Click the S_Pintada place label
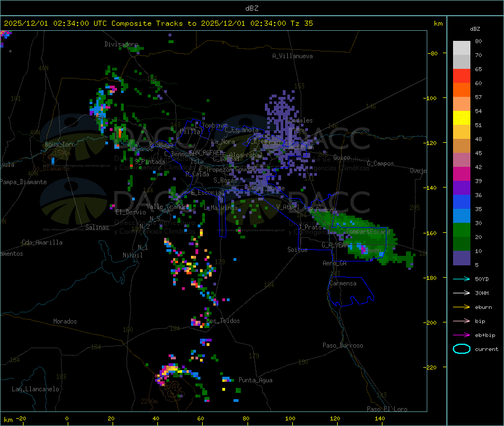Screen dimensions: 504x426 [150, 162]
